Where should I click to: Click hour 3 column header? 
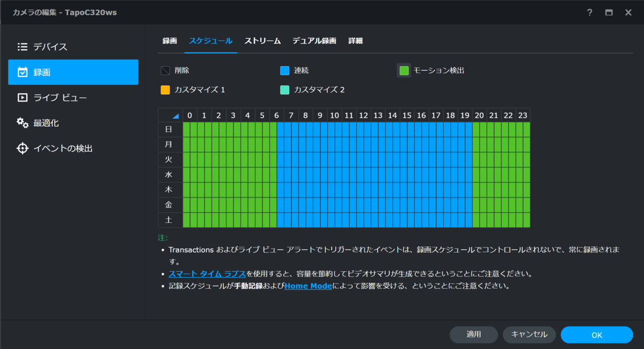[233, 115]
